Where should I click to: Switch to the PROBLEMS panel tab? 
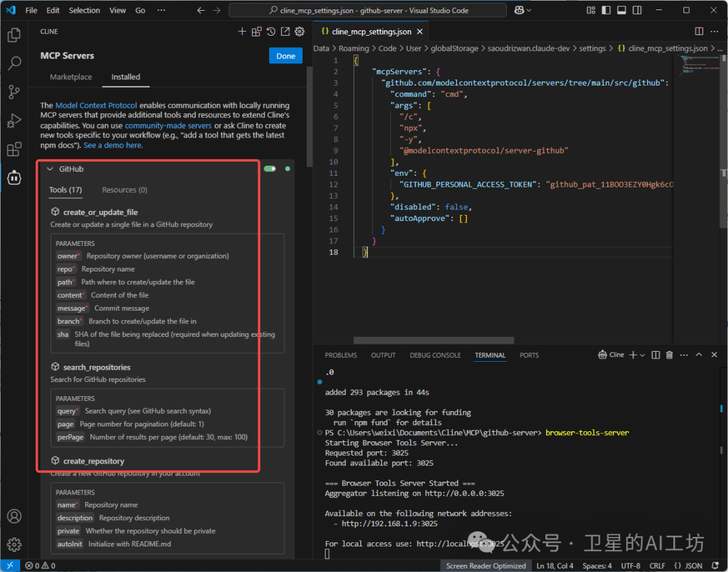(341, 355)
